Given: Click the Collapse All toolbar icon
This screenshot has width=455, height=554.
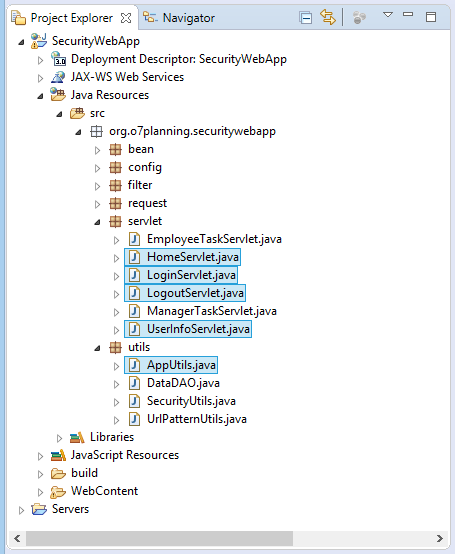Looking at the screenshot, I should [x=306, y=17].
